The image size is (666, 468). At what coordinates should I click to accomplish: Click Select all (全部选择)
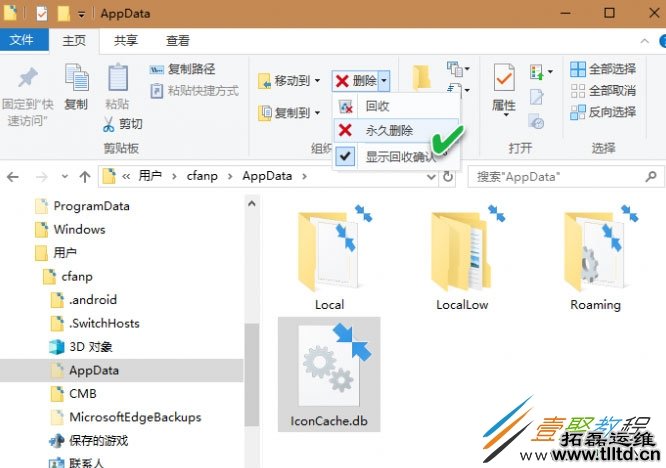pyautogui.click(x=603, y=69)
